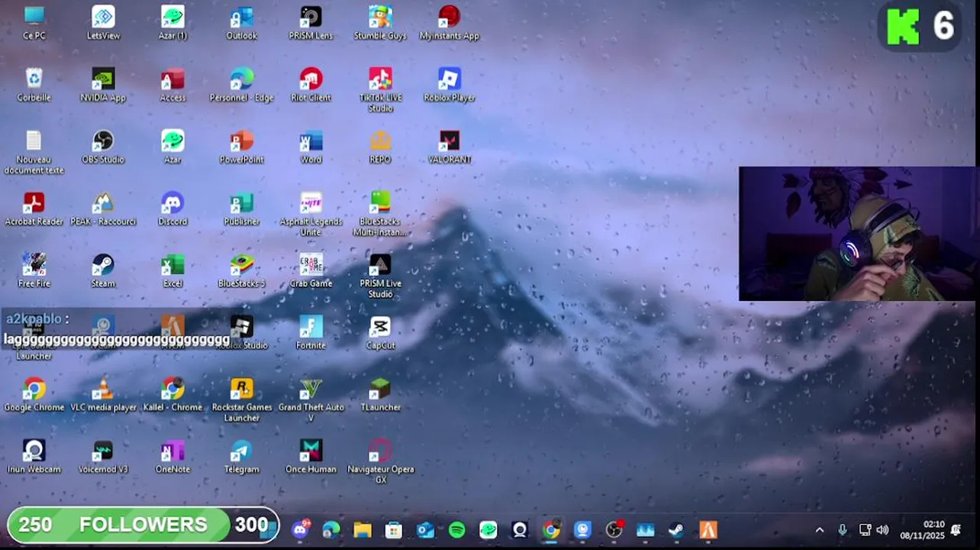Select Google Chrome desktop icon
Image resolution: width=980 pixels, height=550 pixels.
coord(34,393)
